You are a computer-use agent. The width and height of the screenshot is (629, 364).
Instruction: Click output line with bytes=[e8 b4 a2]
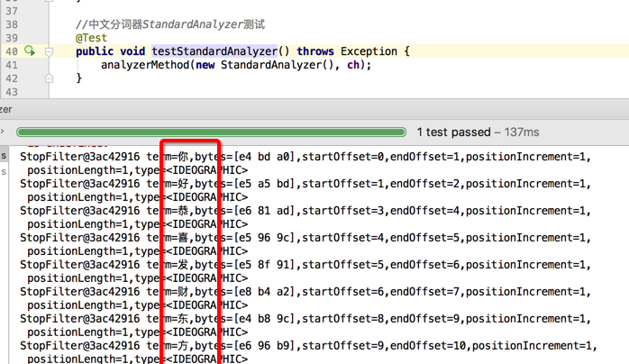point(305,292)
